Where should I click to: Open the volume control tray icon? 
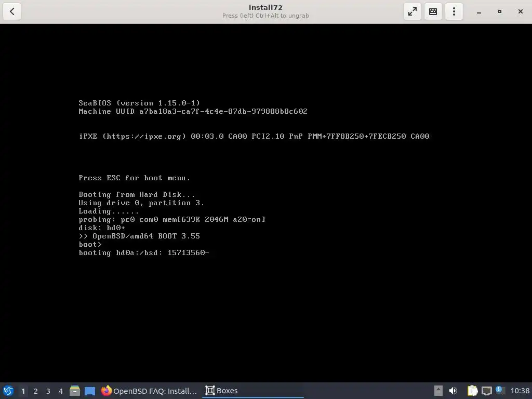453,391
